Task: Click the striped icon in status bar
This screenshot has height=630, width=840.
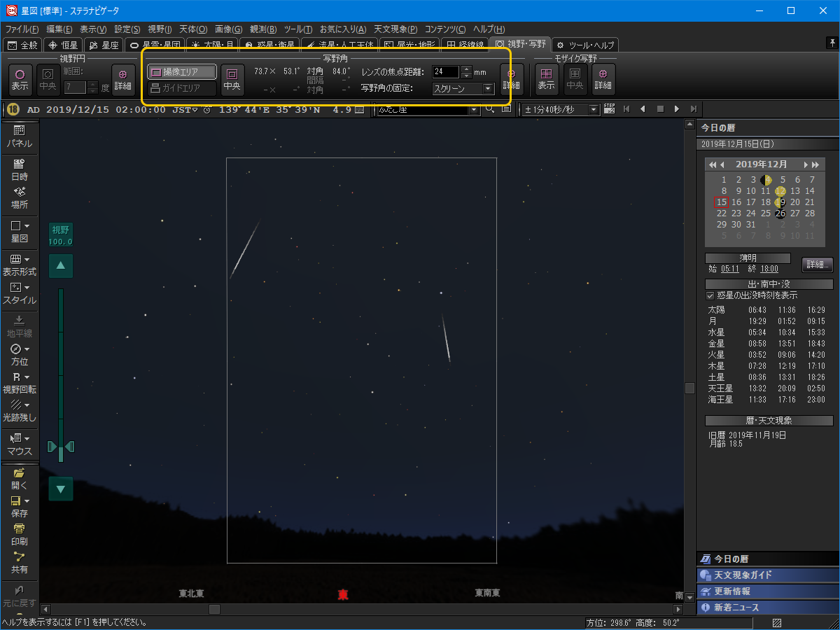Action: tap(777, 622)
